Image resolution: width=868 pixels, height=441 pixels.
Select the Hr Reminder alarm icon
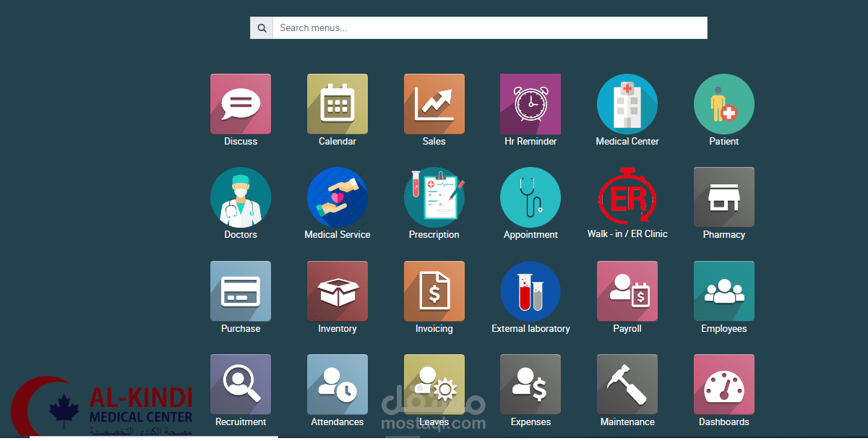[x=530, y=103]
